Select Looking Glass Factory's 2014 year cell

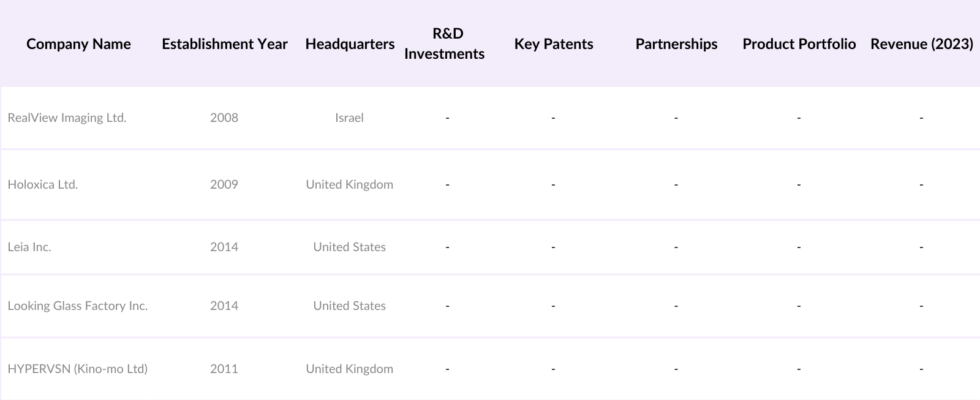point(224,306)
